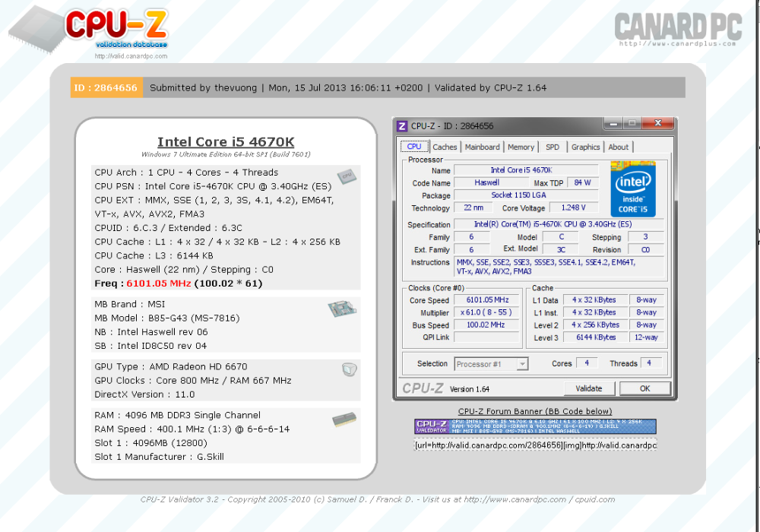Close the CPU-Z window

tap(657, 123)
